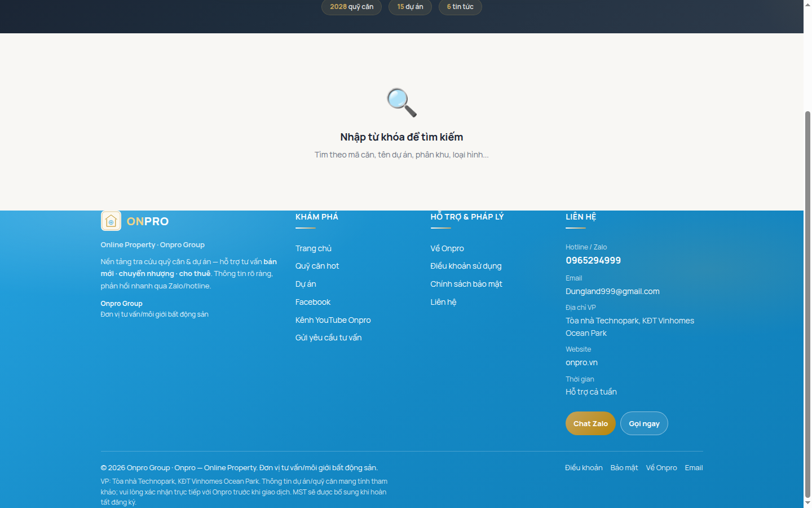The width and height of the screenshot is (812, 508).
Task: Open Kênh YouTube Onpro link
Action: (x=333, y=320)
